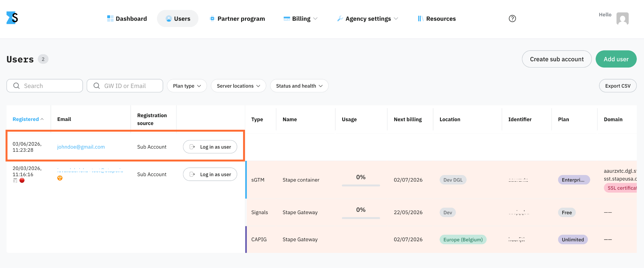The height and width of the screenshot is (268, 644).
Task: Click the sGTM usage progress bar
Action: (361, 185)
